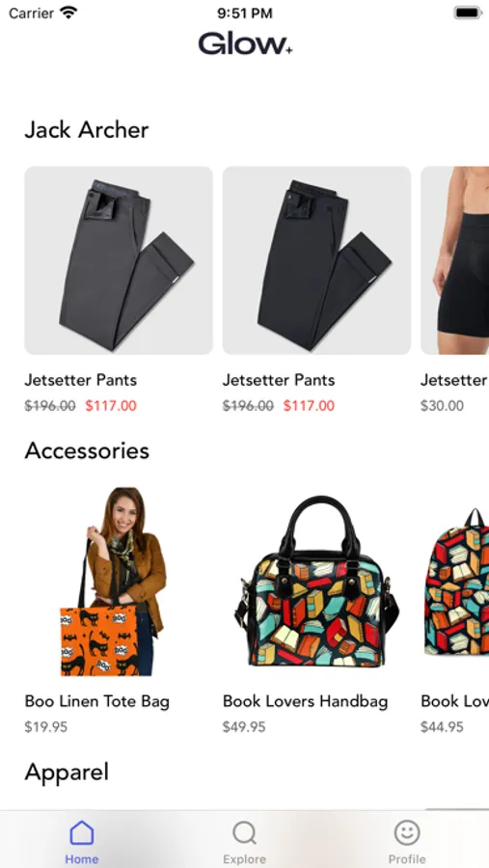Screen dimensions: 489x868
Task: View the book-print backpack image
Action: click(x=454, y=582)
